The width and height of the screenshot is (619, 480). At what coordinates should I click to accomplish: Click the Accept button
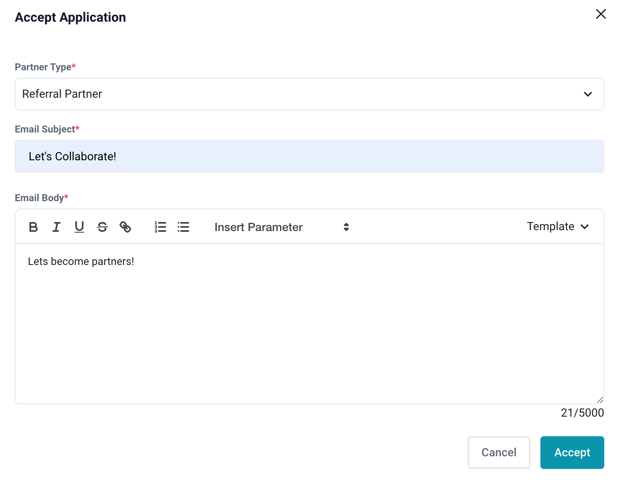pos(572,452)
